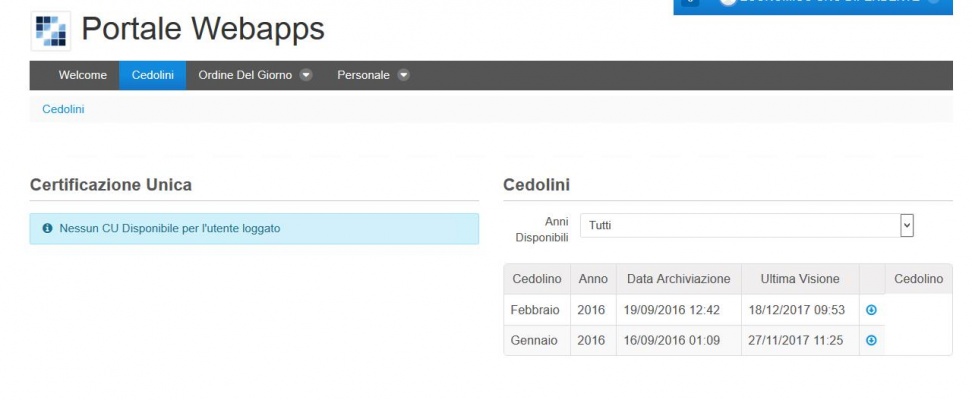Sort by Data Archiviazione column header

[678, 278]
